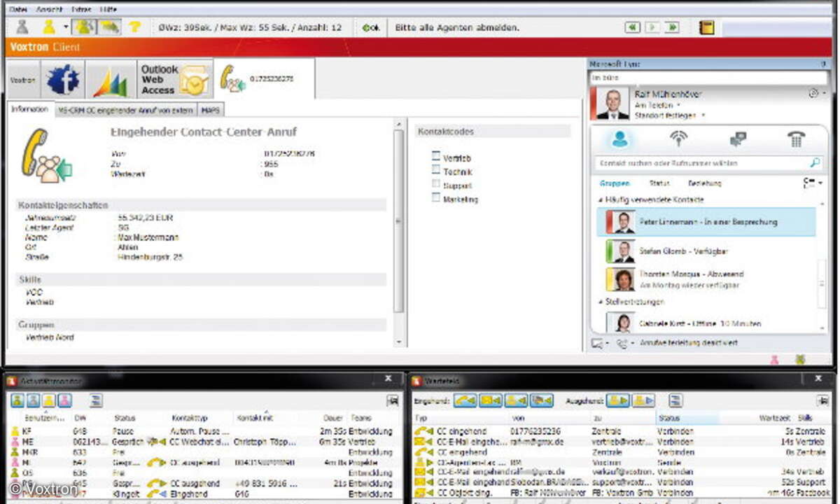Toggle incoming e-mail filter in Warteschlange

point(491,400)
